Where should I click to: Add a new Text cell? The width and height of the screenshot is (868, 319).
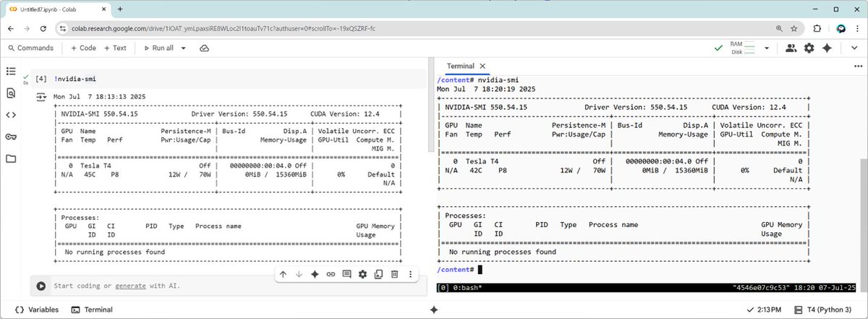[115, 48]
